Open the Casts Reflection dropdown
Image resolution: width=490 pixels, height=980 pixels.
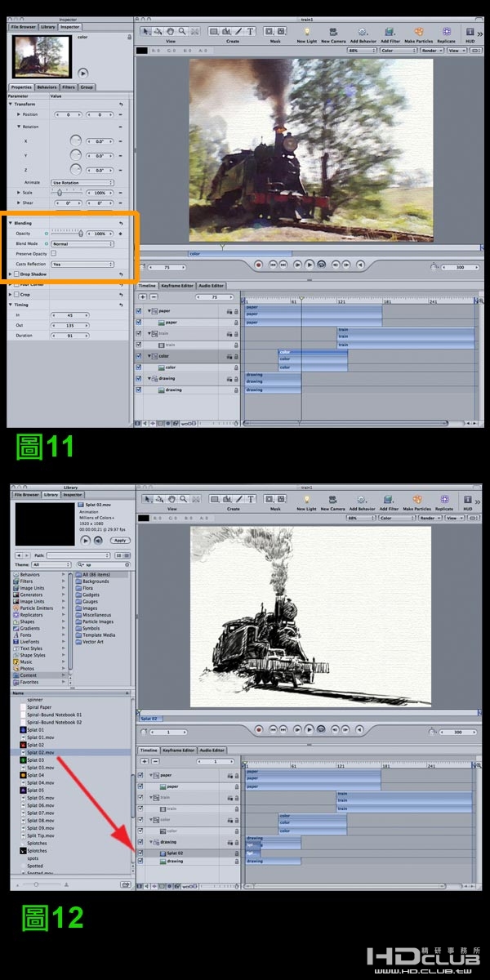pyautogui.click(x=82, y=264)
